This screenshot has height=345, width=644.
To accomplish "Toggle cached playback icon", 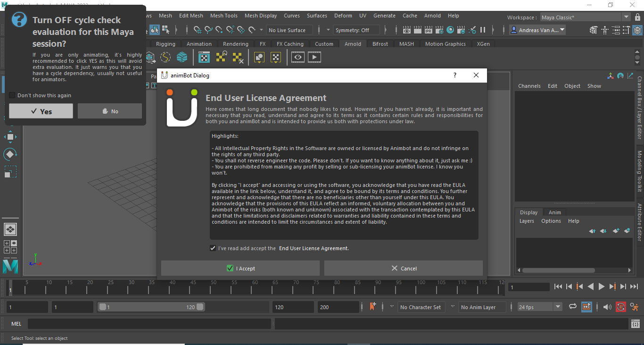I will pos(586,307).
